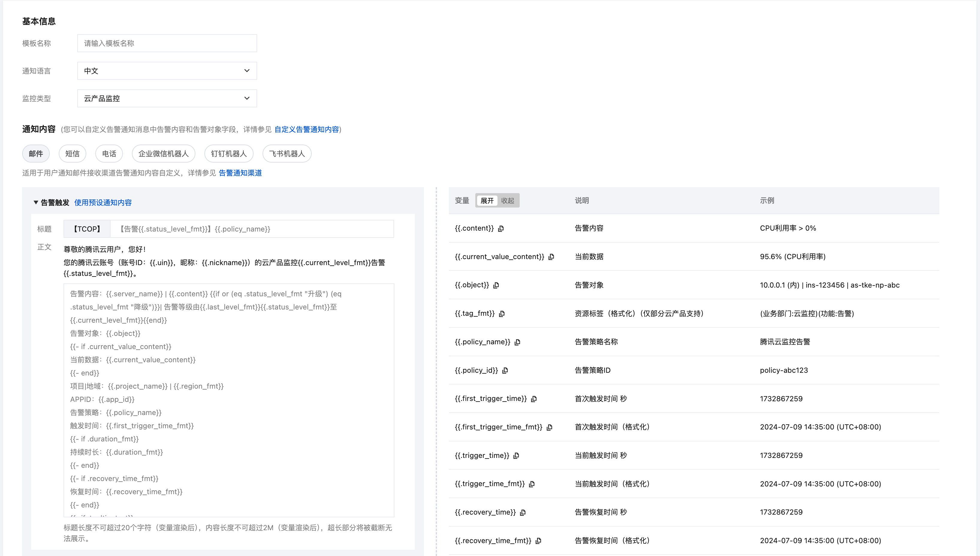Copy the {{.trigger_time_fmt}} variable icon
The height and width of the screenshot is (556, 980).
pyautogui.click(x=532, y=484)
